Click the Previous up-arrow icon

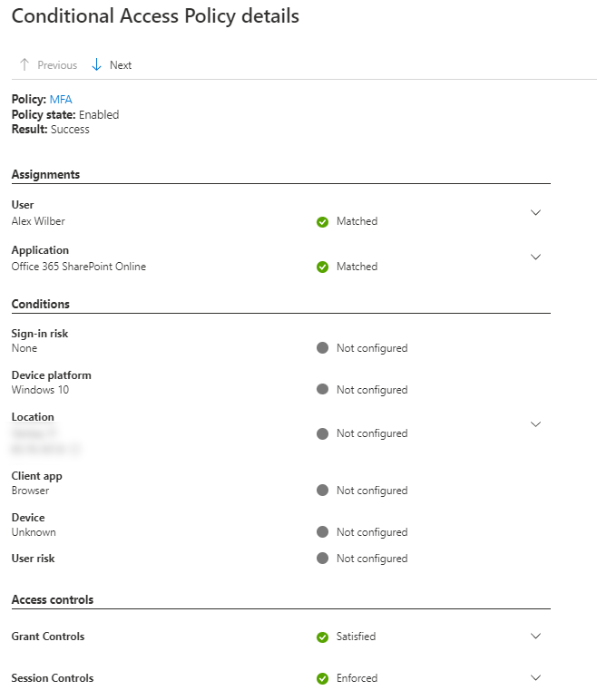(24, 65)
